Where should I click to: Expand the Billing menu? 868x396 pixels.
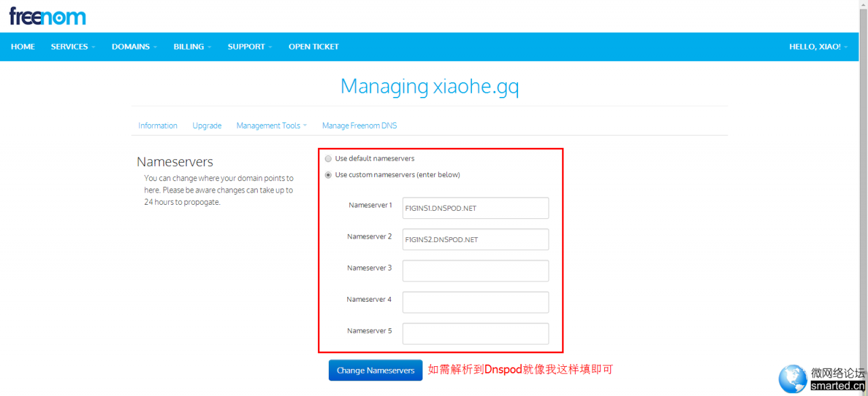(x=192, y=47)
